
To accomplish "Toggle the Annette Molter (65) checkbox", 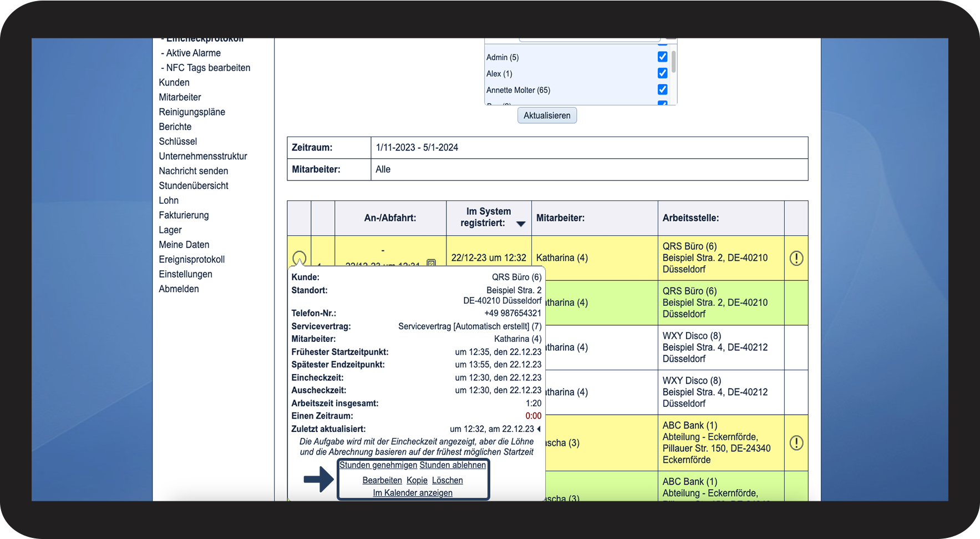I will [x=662, y=90].
